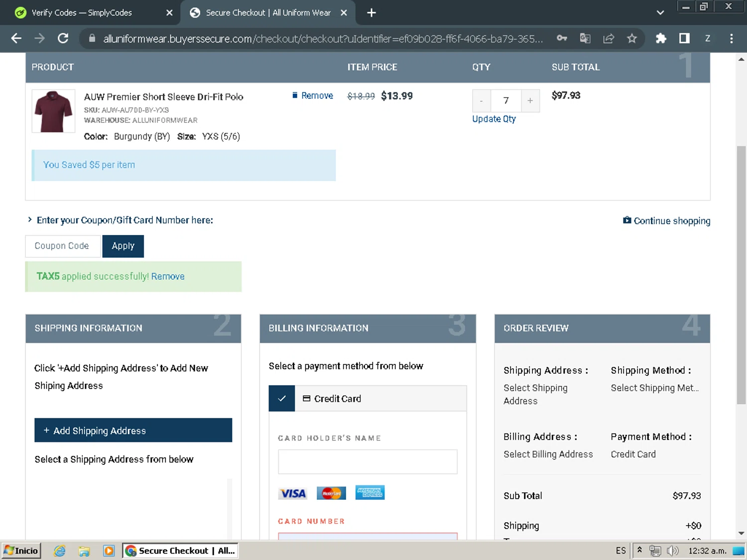Open the burgundy polo product thumbnail
This screenshot has height=560, width=747.
coord(53,111)
